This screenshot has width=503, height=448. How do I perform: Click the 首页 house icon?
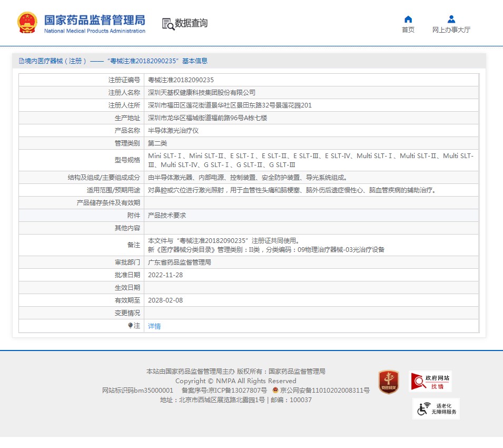[x=408, y=20]
